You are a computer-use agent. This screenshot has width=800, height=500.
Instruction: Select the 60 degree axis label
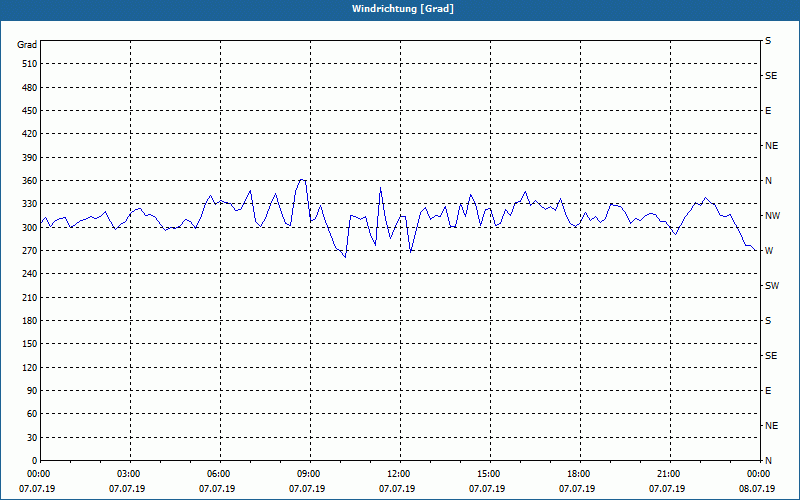pos(32,414)
